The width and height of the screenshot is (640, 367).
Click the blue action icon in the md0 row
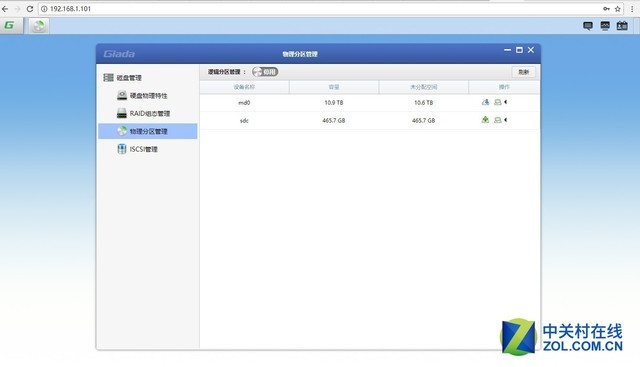point(485,102)
